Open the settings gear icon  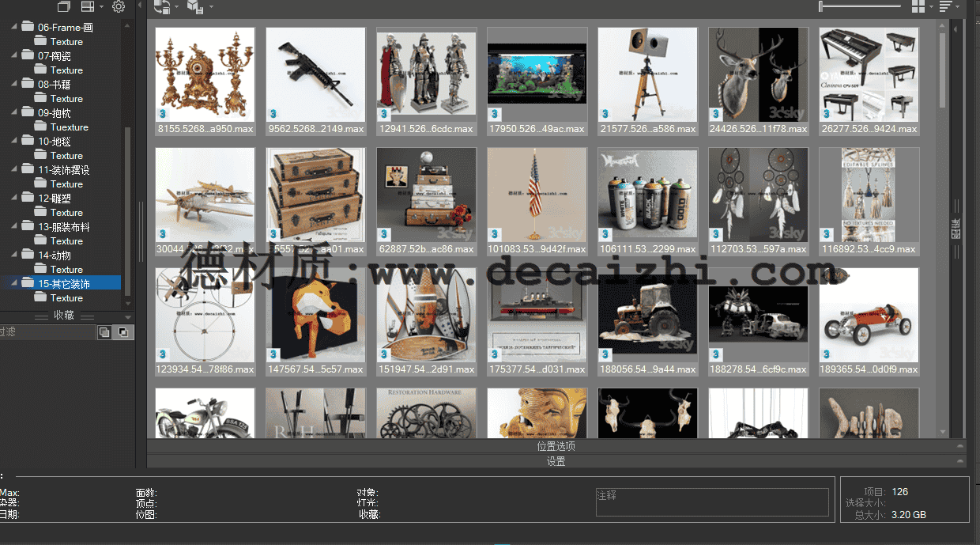119,6
